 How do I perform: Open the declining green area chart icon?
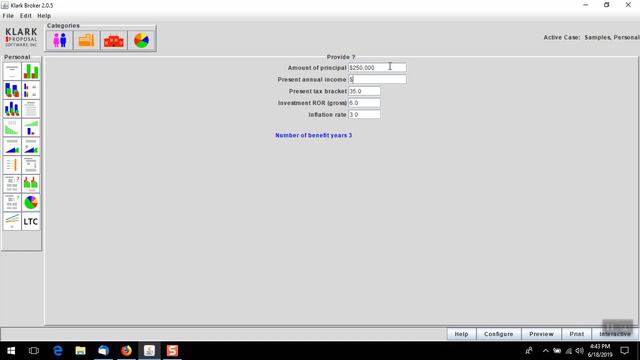coord(12,128)
